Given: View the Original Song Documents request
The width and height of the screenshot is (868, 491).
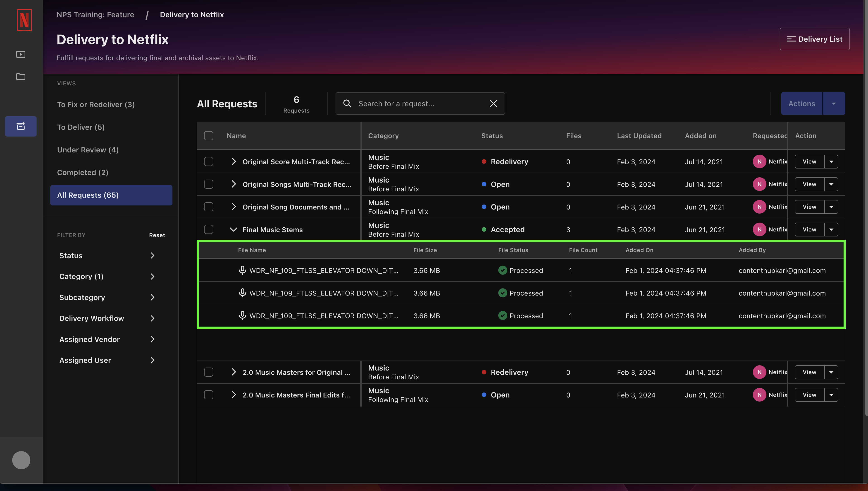Looking at the screenshot, I should point(809,207).
